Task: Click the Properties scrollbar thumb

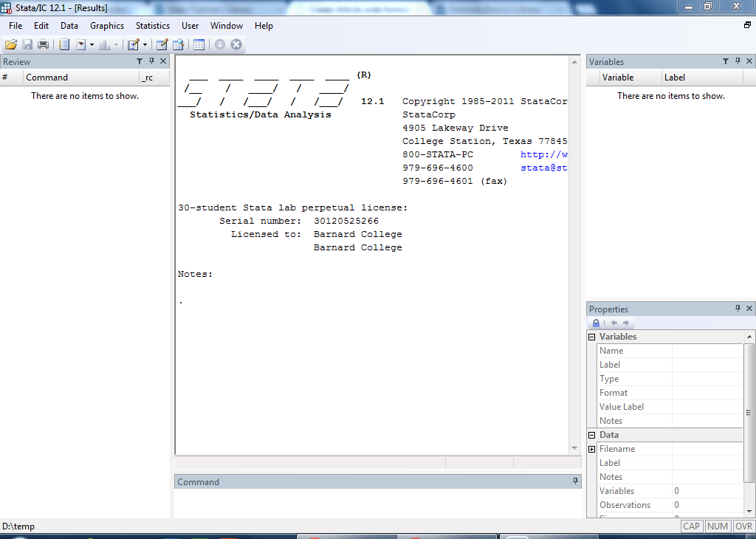Action: coord(749,413)
